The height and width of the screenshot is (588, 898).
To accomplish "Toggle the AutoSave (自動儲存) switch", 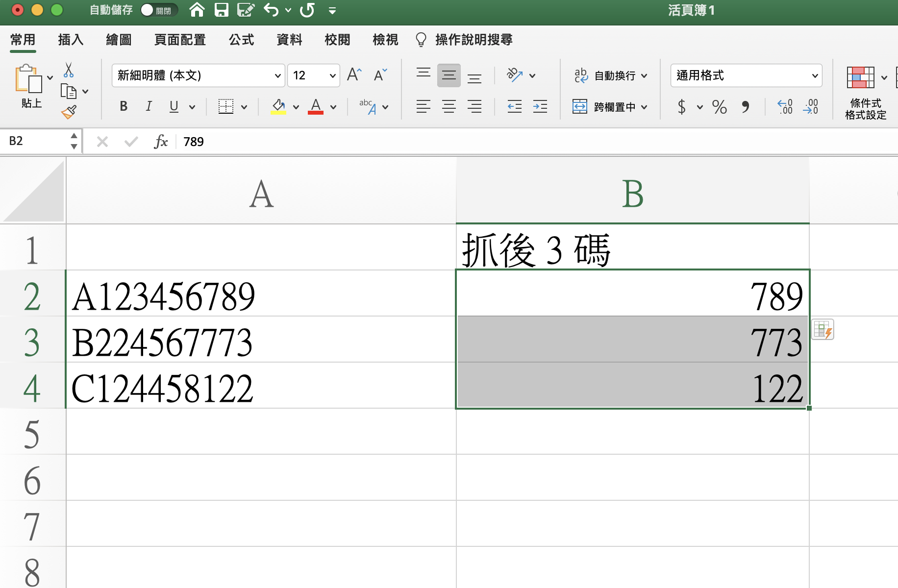I will (x=159, y=10).
